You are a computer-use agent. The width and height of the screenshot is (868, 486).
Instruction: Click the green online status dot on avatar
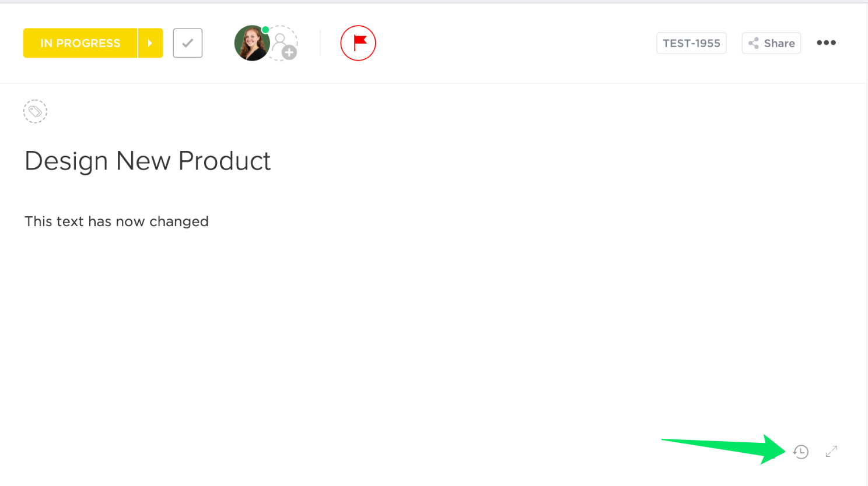[x=265, y=30]
